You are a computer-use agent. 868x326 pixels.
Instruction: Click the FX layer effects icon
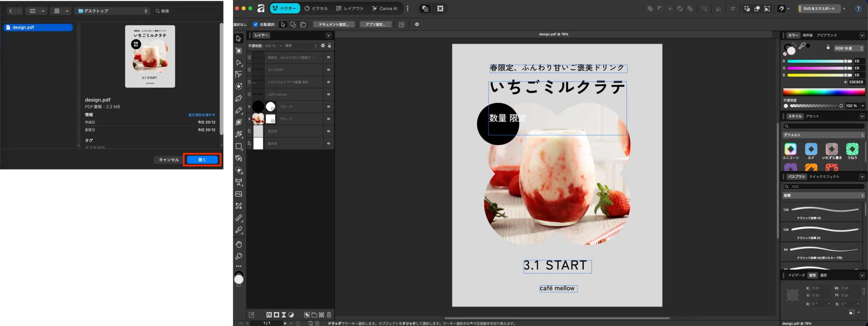pos(269,315)
